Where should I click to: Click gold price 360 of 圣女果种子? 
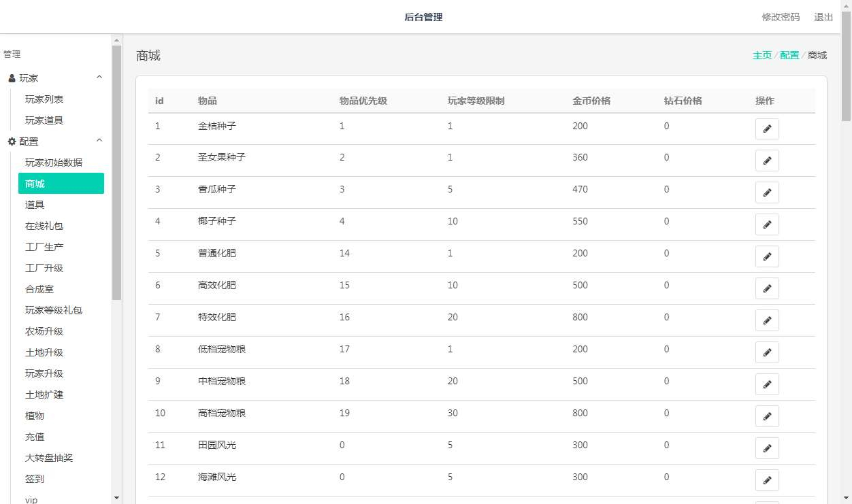point(580,157)
